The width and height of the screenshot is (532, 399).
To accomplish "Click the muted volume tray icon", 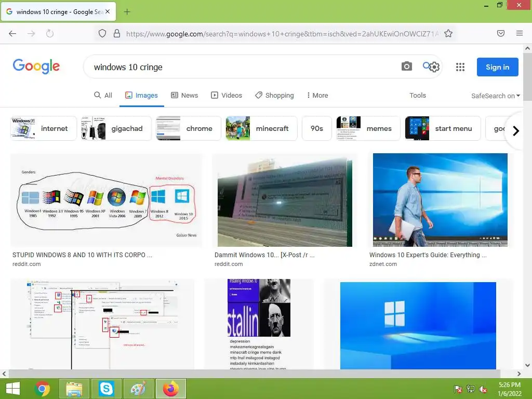I will point(483,389).
